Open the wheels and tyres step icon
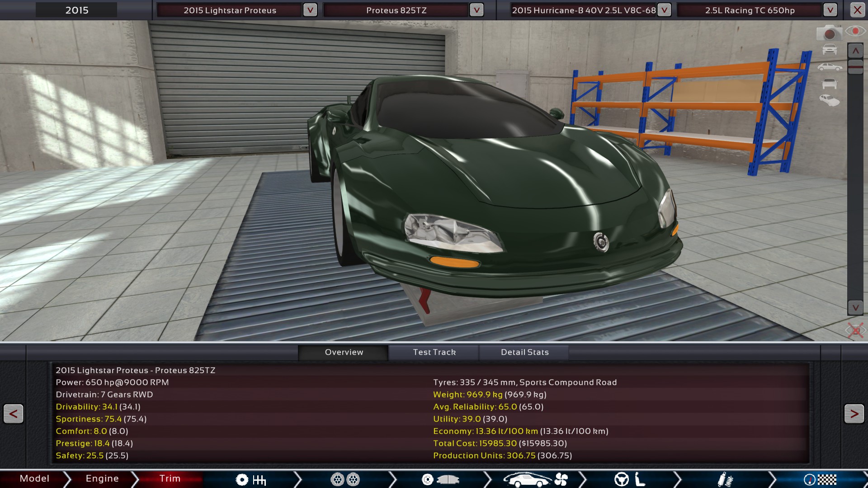Screen dimensions: 868x488 (345, 479)
